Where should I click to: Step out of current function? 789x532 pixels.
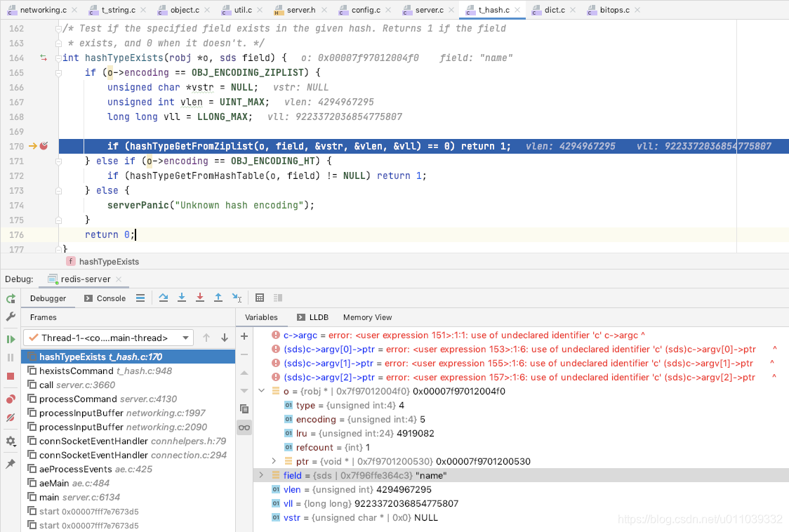pyautogui.click(x=218, y=298)
